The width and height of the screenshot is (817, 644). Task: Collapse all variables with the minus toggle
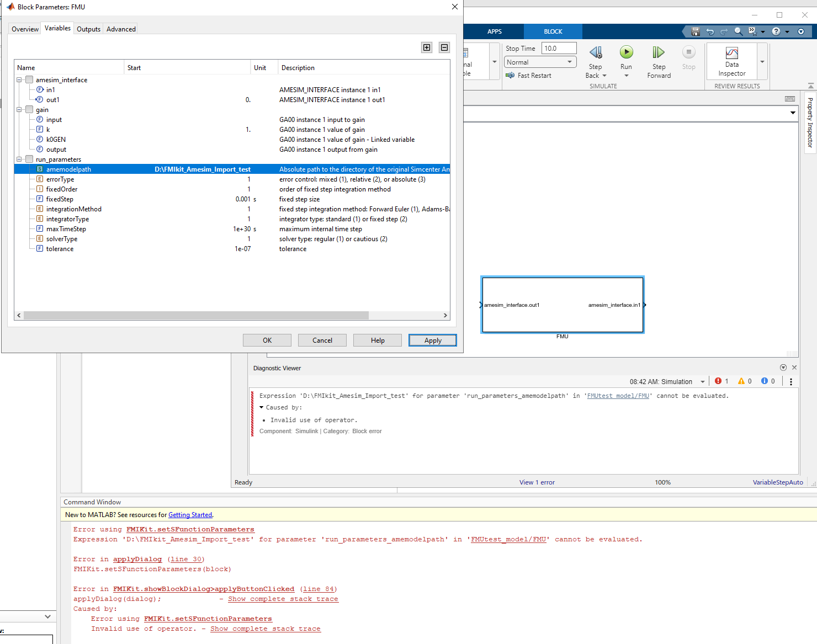[x=444, y=47]
